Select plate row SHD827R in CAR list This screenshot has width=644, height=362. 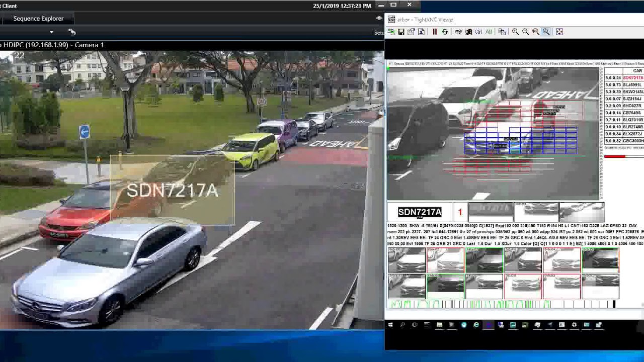(x=624, y=106)
